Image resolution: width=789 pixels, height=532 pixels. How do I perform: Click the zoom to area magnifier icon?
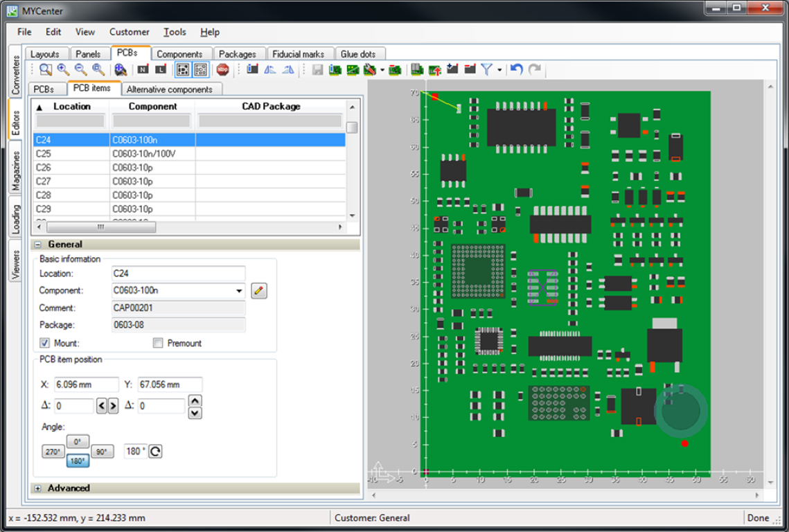click(46, 69)
